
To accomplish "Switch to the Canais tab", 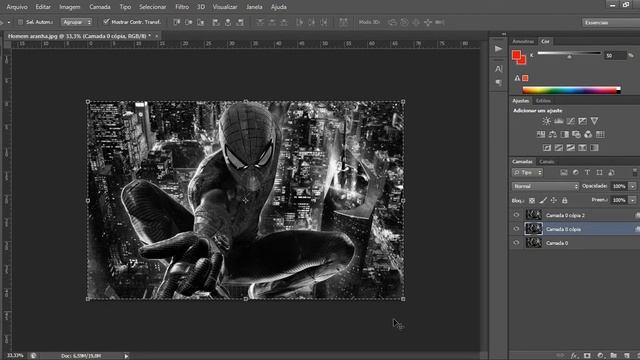I will [547, 162].
